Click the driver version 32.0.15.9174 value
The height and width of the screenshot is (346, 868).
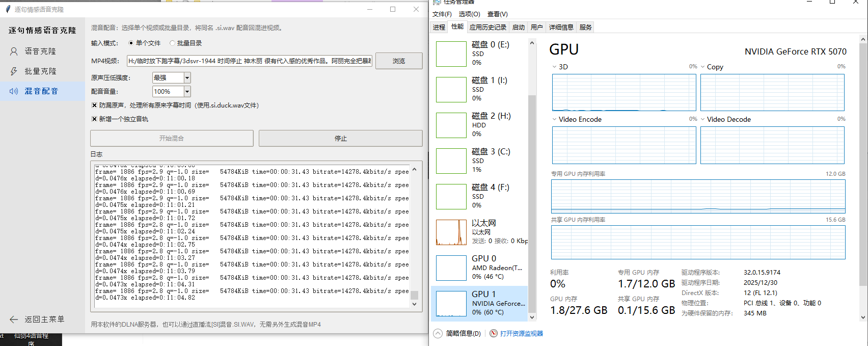point(762,273)
